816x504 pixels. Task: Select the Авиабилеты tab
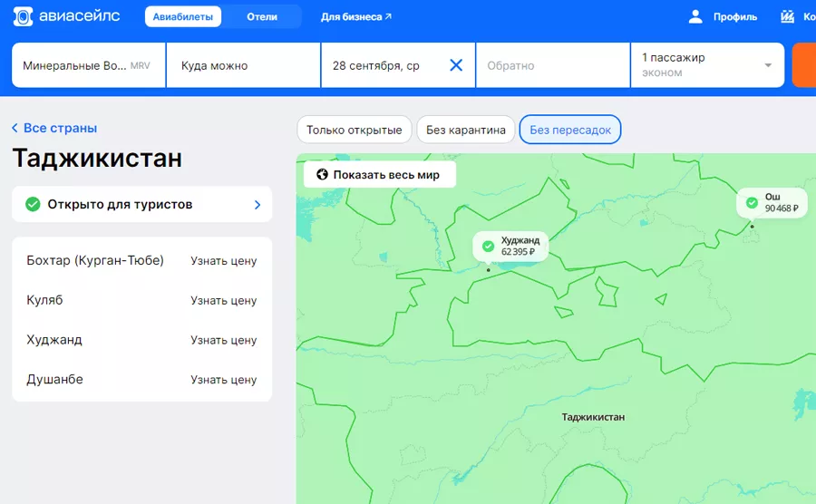[x=183, y=16]
